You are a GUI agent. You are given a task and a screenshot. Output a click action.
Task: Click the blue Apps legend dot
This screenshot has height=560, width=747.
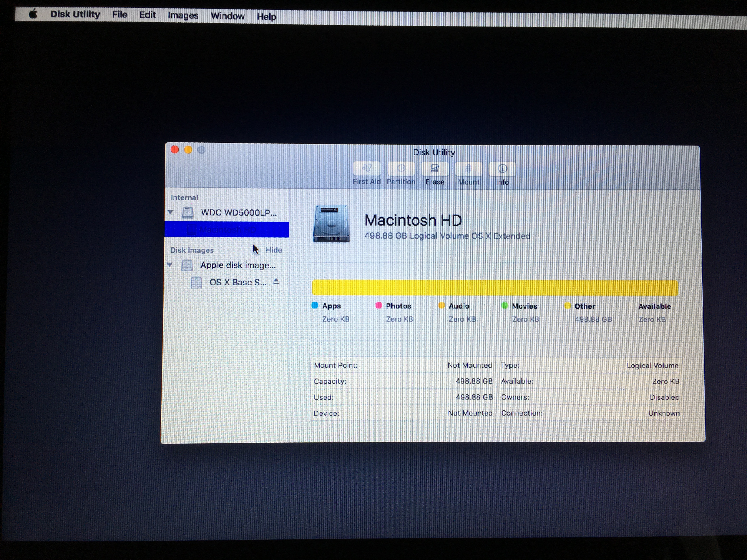tap(315, 305)
